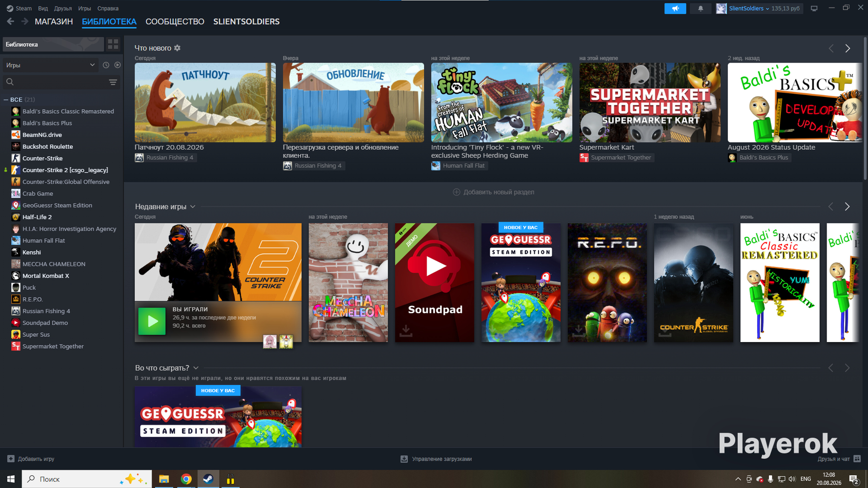Open the Tiny Flock news thumbnail

pos(501,102)
